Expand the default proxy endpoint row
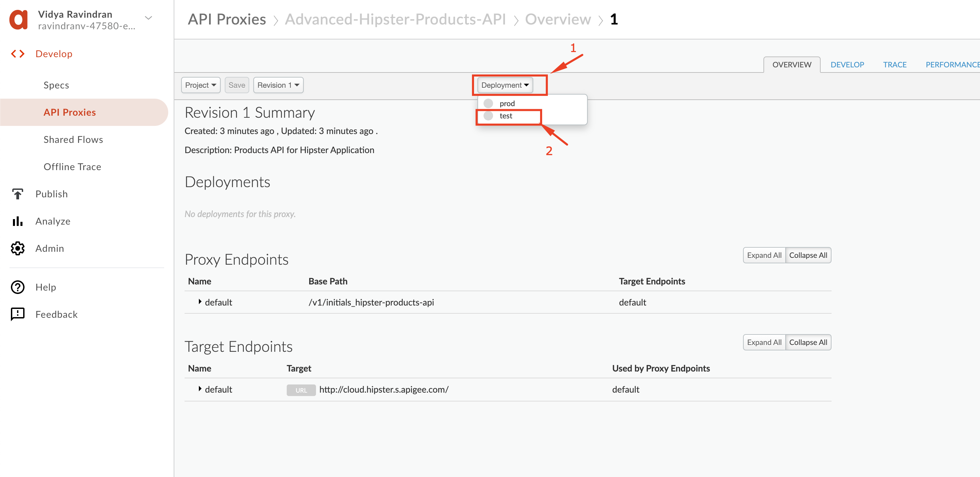Image resolution: width=980 pixels, height=477 pixels. [x=200, y=302]
